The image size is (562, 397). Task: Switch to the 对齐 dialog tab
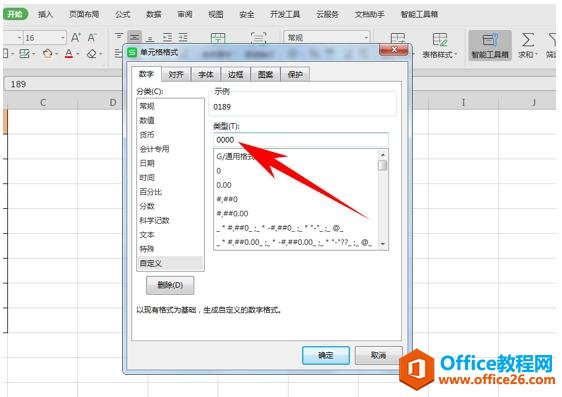(x=176, y=74)
